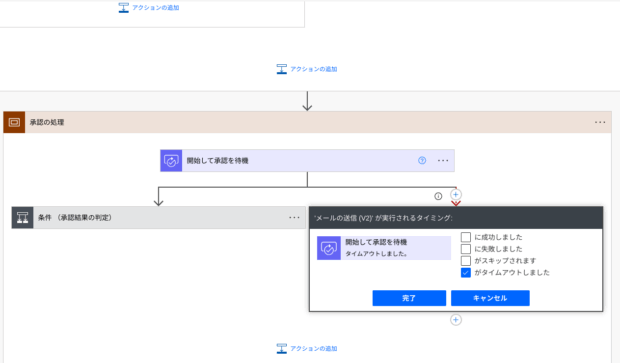This screenshot has width=620, height=363.
Task: Open ellipsis menu of 条件 (承認結果の判定)
Action: coord(294,217)
